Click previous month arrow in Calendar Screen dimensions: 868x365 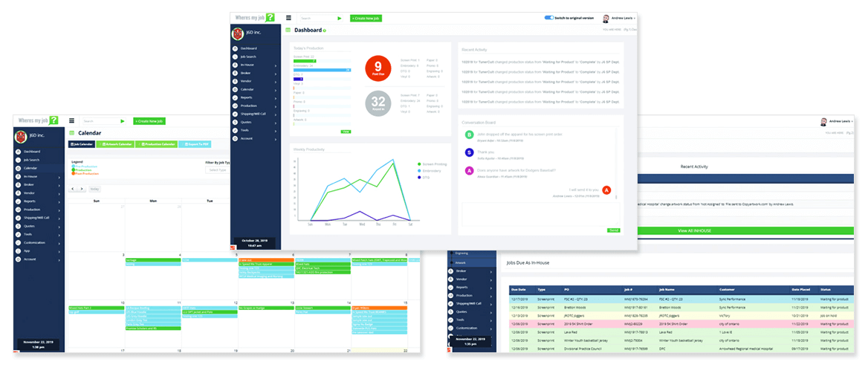[x=73, y=189]
